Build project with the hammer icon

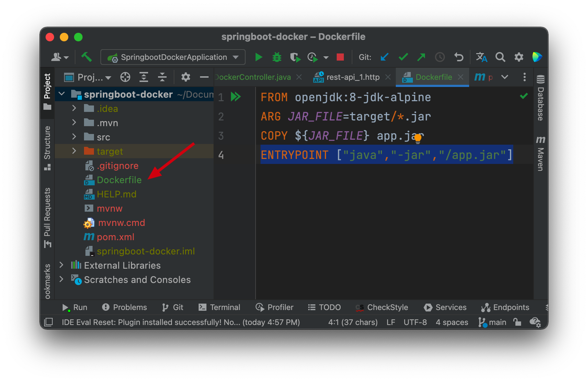(86, 57)
